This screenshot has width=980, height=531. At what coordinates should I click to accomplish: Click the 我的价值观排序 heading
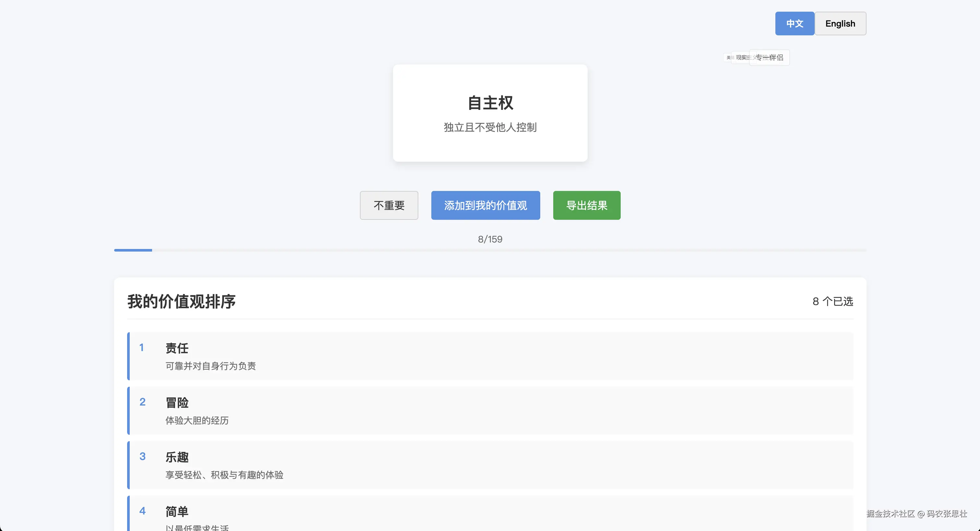coord(182,301)
